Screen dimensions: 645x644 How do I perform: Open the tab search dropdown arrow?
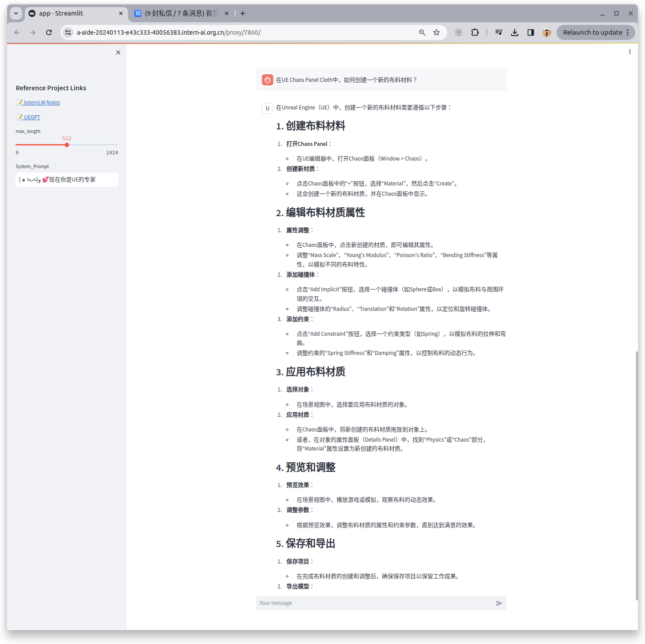tap(16, 13)
